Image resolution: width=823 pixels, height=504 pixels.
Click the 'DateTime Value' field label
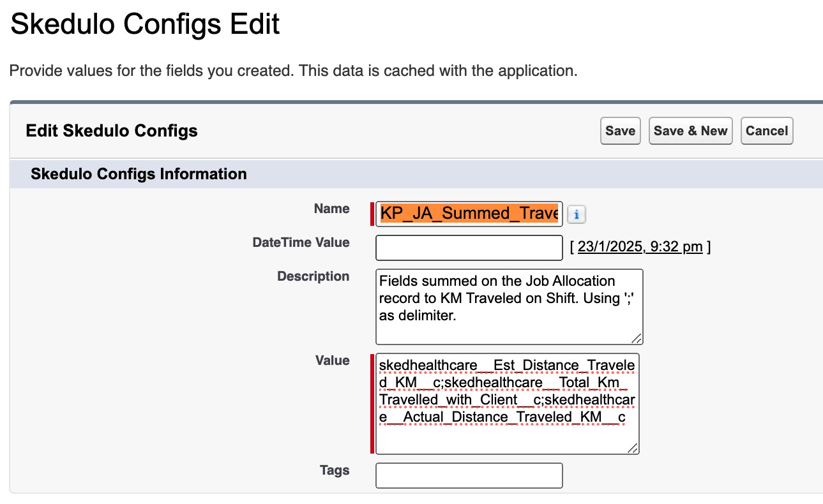click(301, 242)
